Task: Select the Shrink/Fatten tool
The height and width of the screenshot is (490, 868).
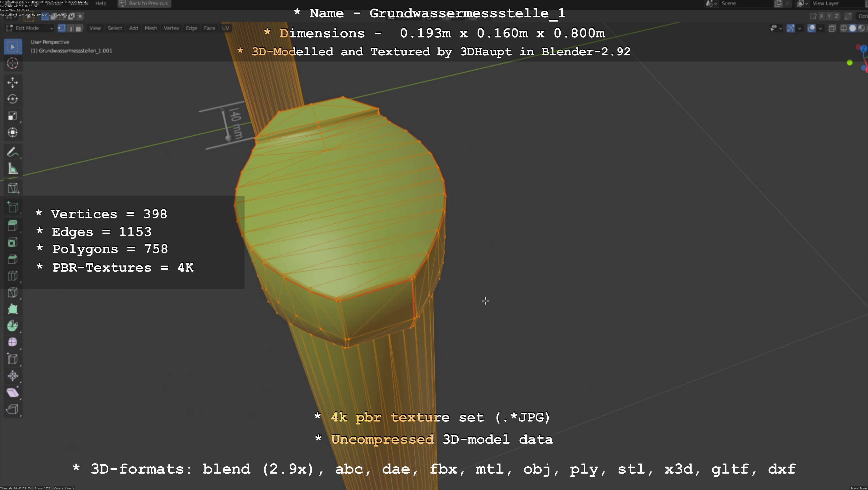Action: click(13, 376)
